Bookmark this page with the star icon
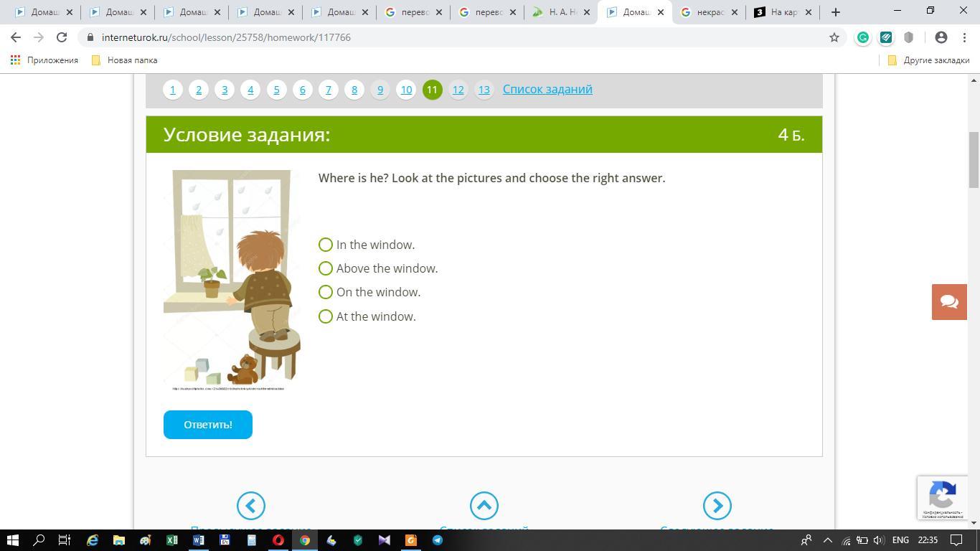This screenshot has width=980, height=551. (x=834, y=37)
